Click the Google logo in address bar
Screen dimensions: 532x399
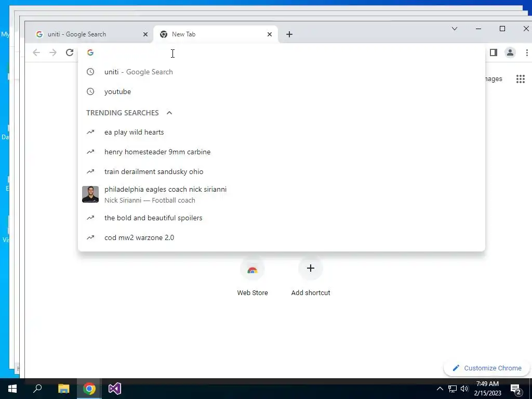(90, 52)
